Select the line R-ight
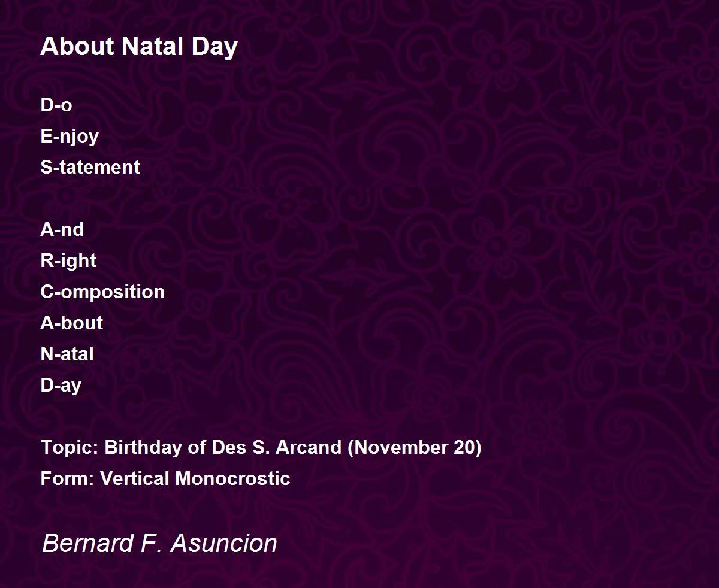719x588 pixels. 68,262
